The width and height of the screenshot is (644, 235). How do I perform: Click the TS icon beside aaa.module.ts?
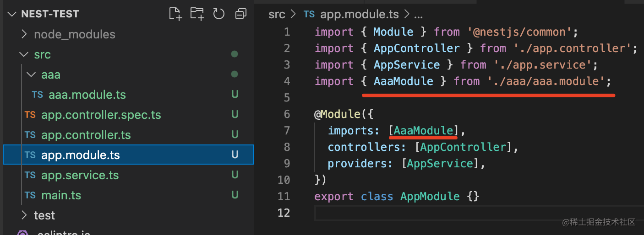click(x=38, y=95)
